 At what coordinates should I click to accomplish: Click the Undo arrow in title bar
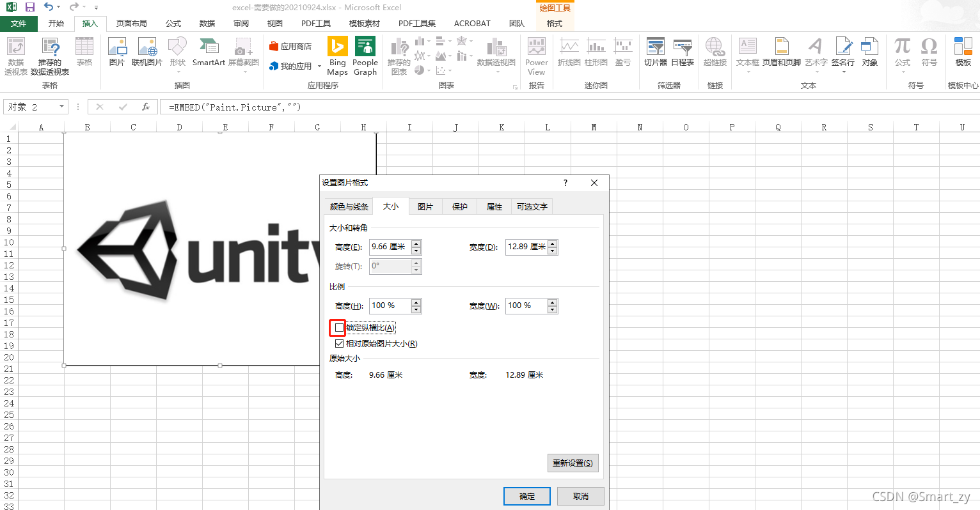pos(49,7)
